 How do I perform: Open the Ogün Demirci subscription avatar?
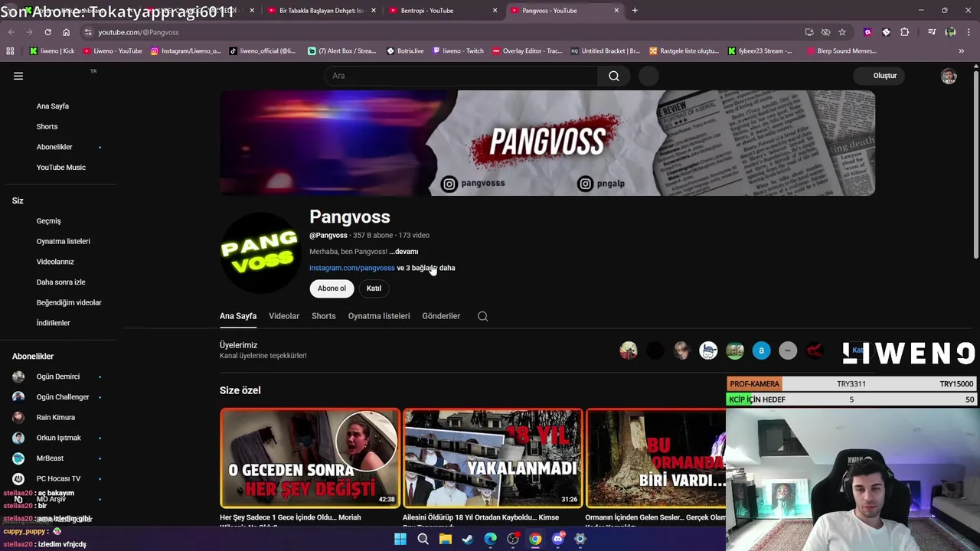18,377
